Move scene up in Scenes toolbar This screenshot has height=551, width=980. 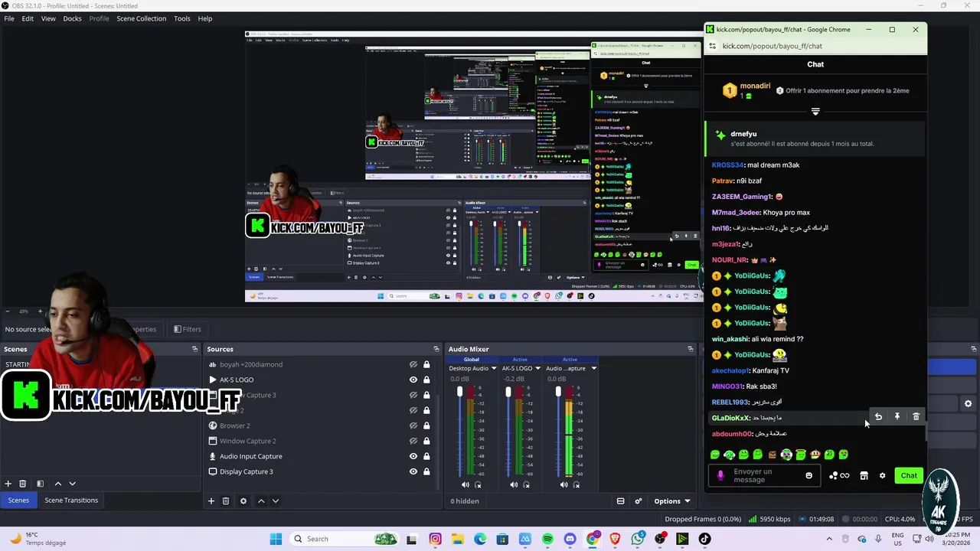click(58, 484)
